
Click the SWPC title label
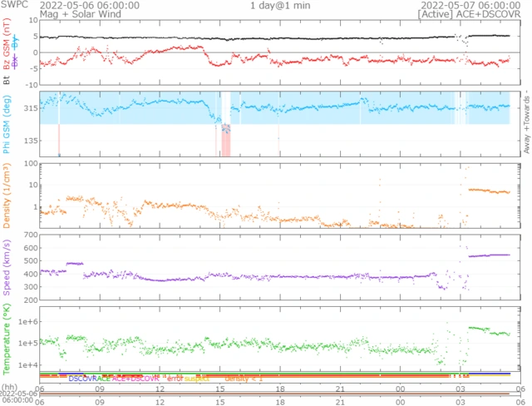click(13, 5)
